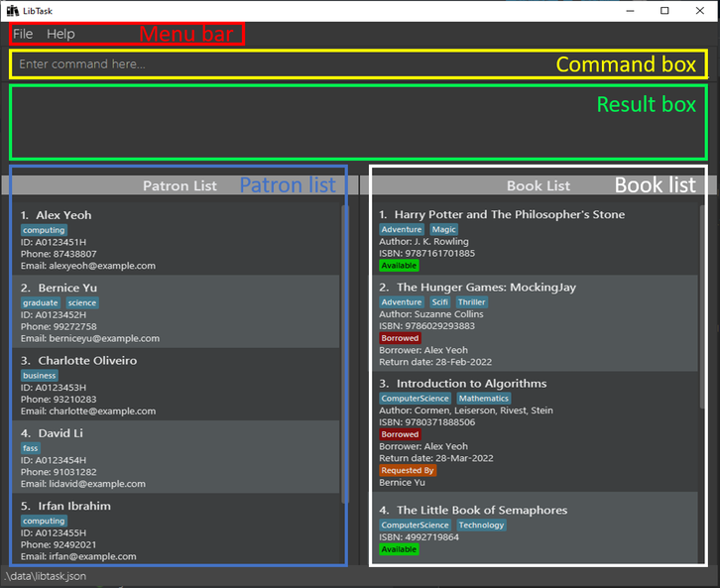Viewport: 720px width, 588px height.
Task: Select The Little Book of Semaphores entry
Action: 535,528
